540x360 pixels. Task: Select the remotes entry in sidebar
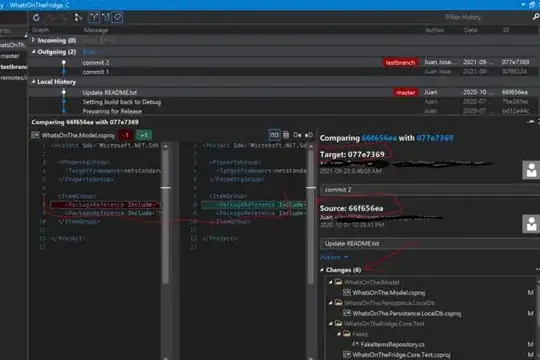point(13,78)
